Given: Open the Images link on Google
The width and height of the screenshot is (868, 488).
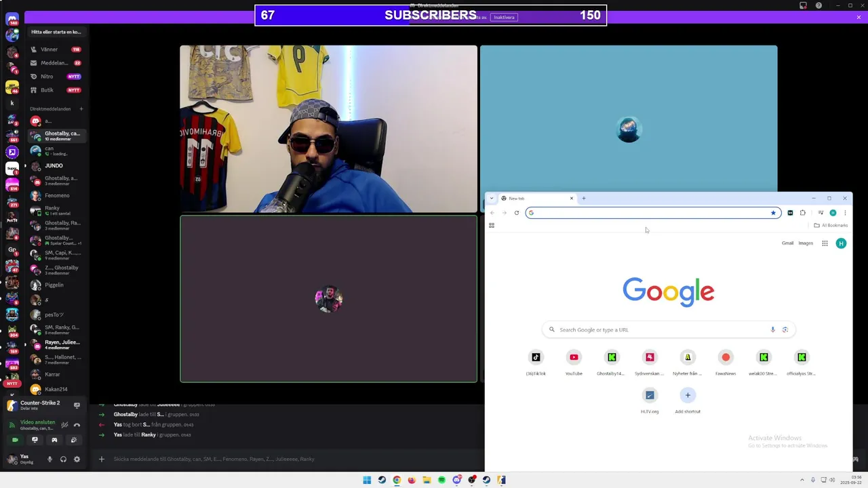Looking at the screenshot, I should click(x=806, y=243).
